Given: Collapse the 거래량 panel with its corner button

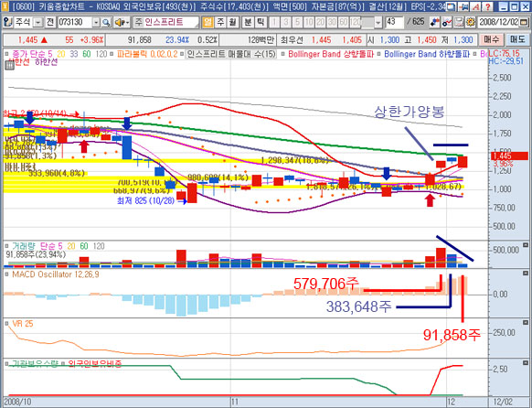Looking at the screenshot, I should tap(526, 245).
